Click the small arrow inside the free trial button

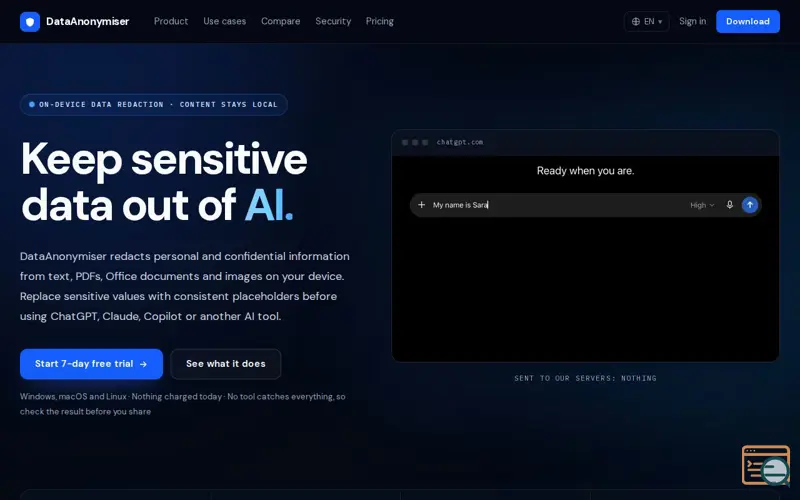tap(143, 364)
